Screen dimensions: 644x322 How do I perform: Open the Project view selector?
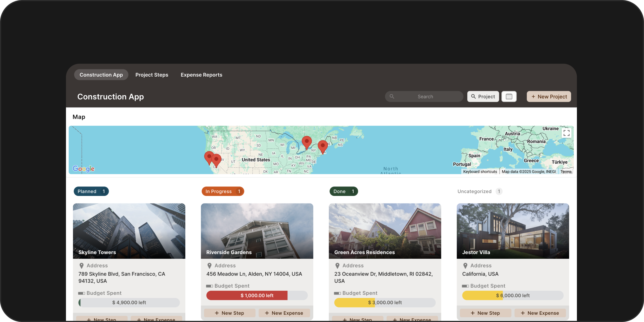pyautogui.click(x=483, y=96)
